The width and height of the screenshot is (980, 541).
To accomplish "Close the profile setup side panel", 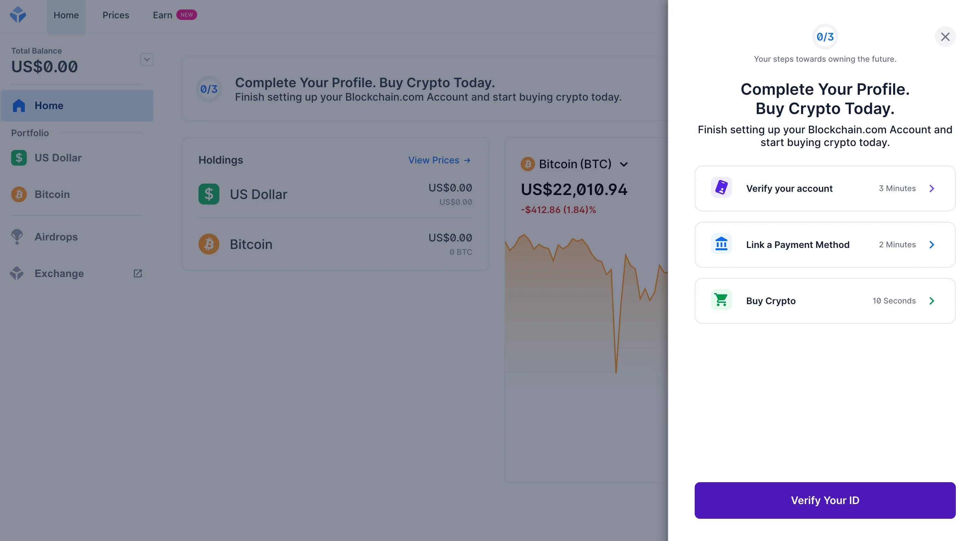I will coord(945,37).
